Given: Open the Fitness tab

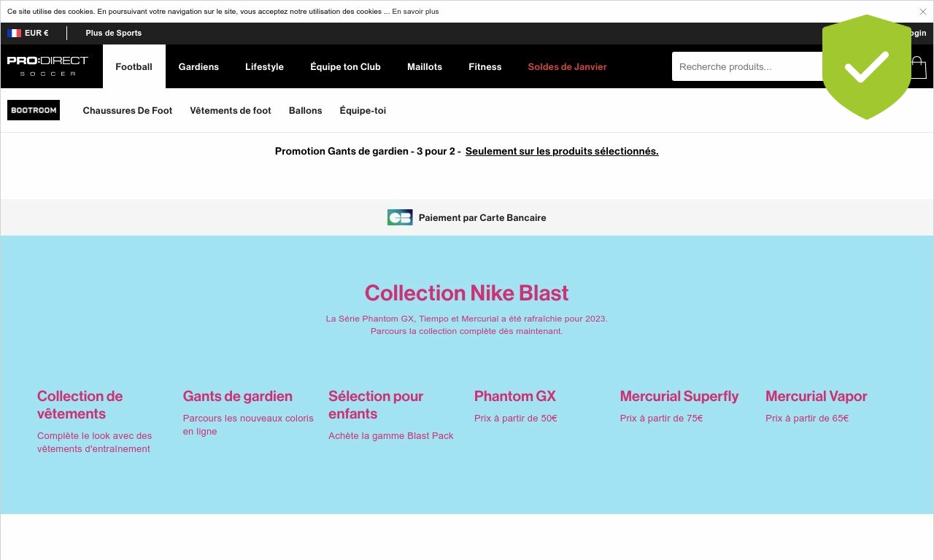Looking at the screenshot, I should pos(485,66).
